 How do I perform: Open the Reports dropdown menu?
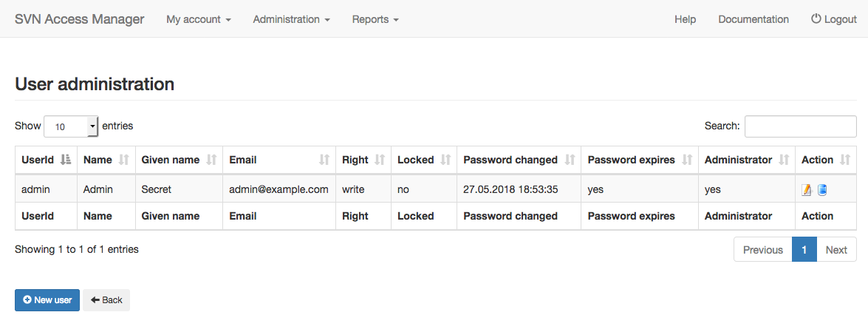tap(375, 18)
